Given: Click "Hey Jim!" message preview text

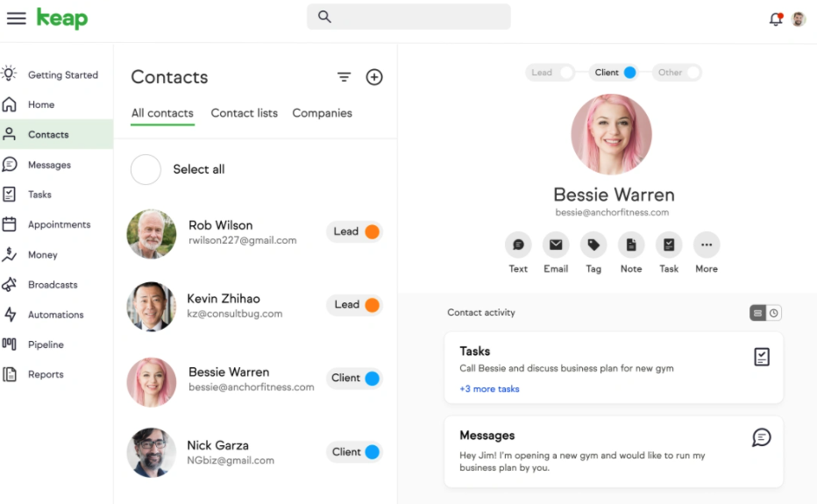Looking at the screenshot, I should (x=582, y=461).
